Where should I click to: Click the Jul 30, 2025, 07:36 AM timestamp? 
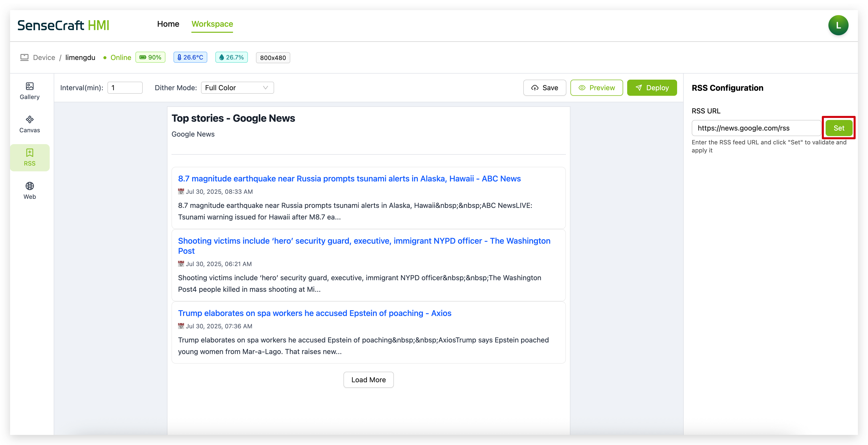219,326
